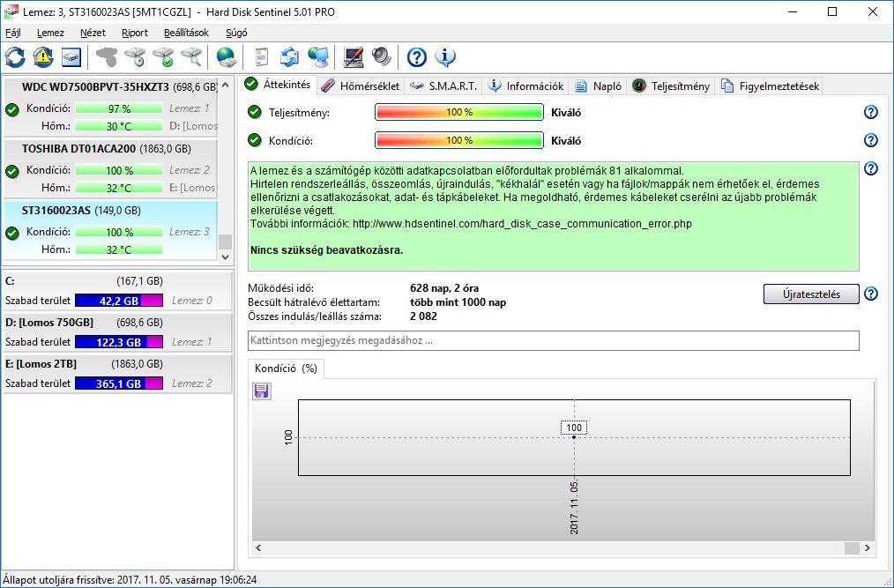Select the Kondíció (%) graph tab
The width and height of the screenshot is (894, 588).
coord(287,368)
